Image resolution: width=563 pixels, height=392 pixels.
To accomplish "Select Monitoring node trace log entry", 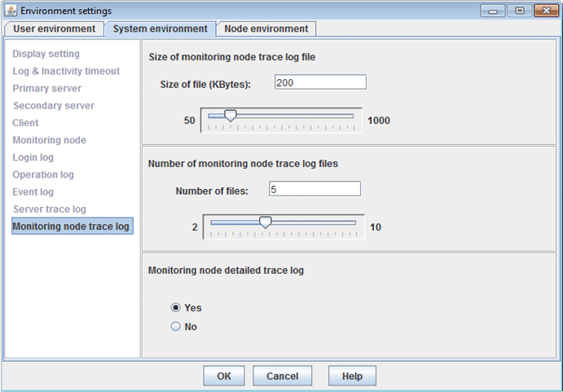I will [73, 226].
